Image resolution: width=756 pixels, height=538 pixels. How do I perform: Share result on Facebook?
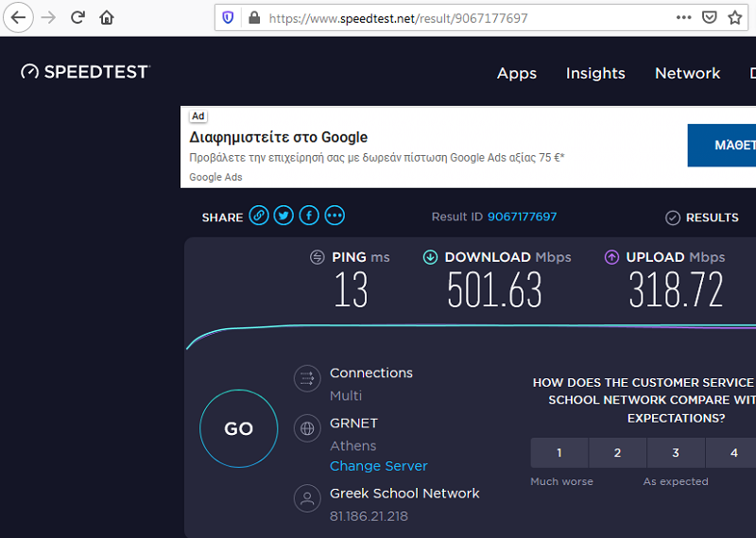tap(309, 217)
